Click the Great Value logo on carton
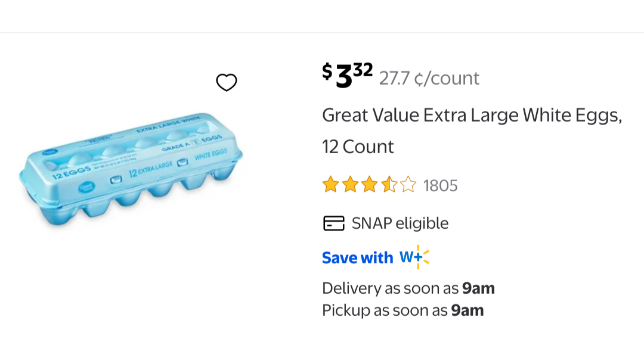Screen dimensions: 644x345 click(x=87, y=188)
